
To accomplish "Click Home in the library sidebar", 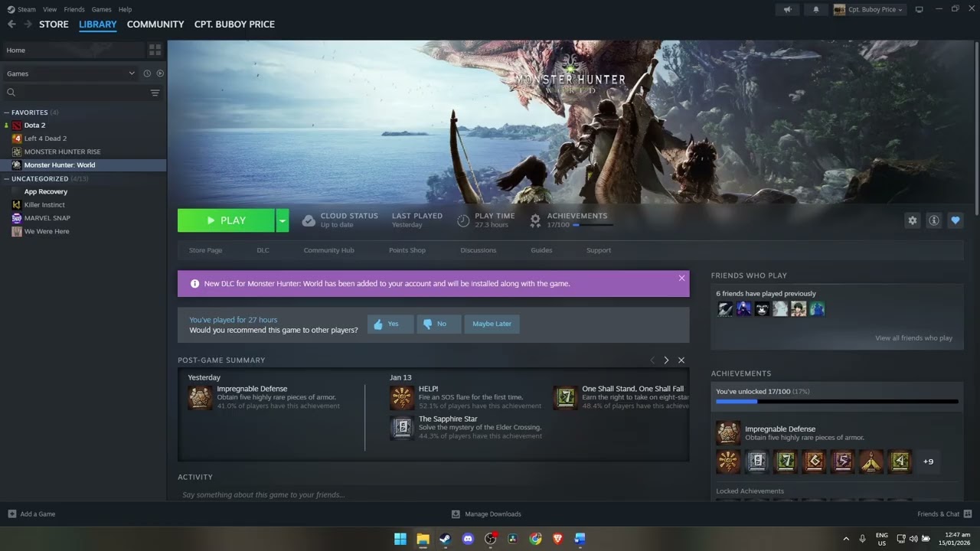I will coord(73,50).
